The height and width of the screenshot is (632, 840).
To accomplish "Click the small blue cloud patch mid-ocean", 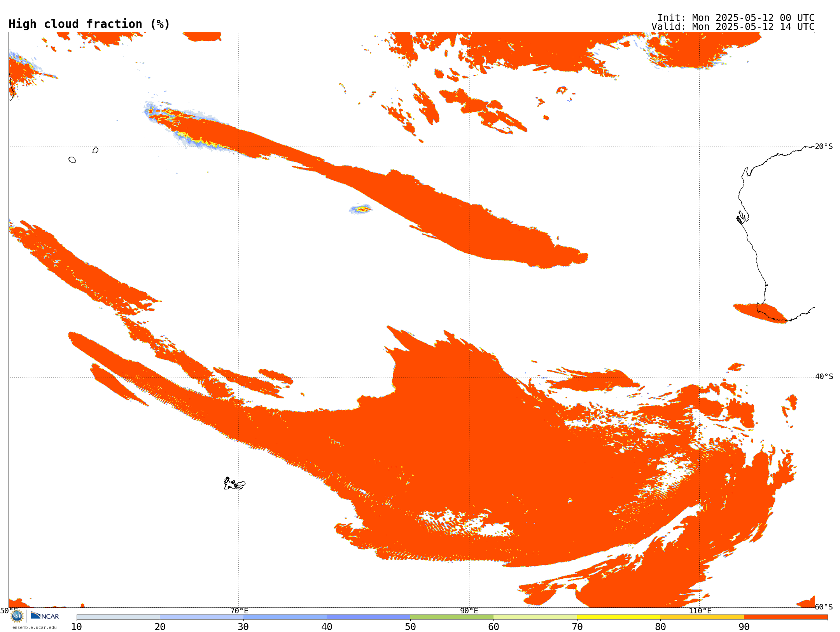I will 361,209.
